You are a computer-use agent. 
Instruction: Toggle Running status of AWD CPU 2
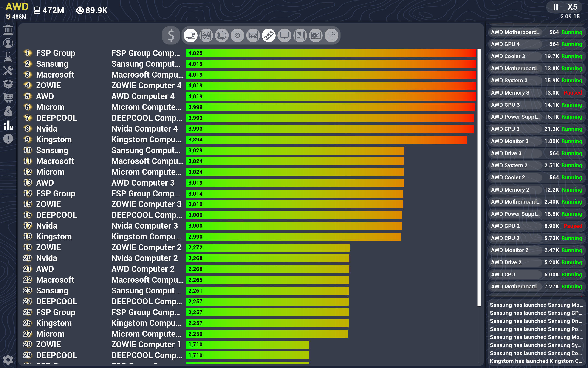571,238
